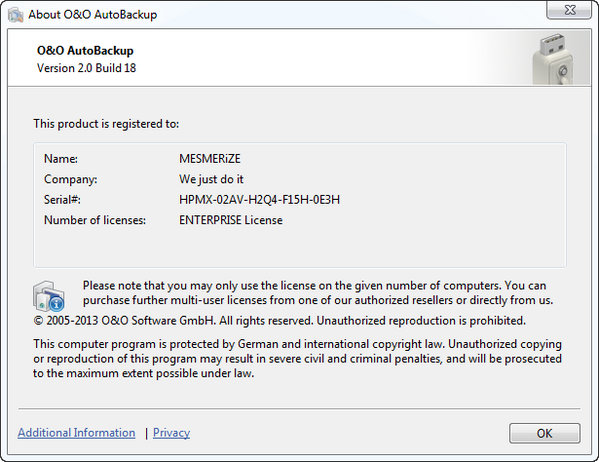This screenshot has width=599, height=462.
Task: Click the 'O&O AutoBackup' bold heading
Action: tap(85, 50)
